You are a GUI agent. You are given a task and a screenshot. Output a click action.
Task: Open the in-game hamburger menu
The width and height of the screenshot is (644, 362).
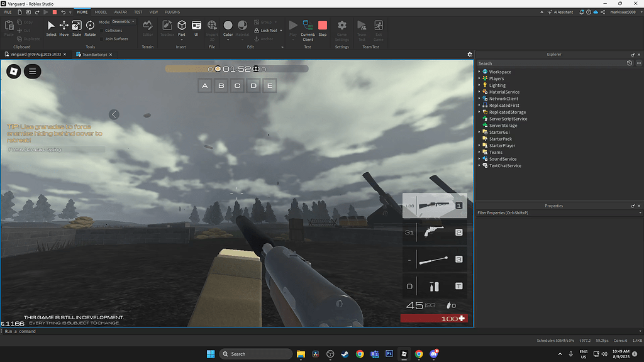(x=33, y=72)
